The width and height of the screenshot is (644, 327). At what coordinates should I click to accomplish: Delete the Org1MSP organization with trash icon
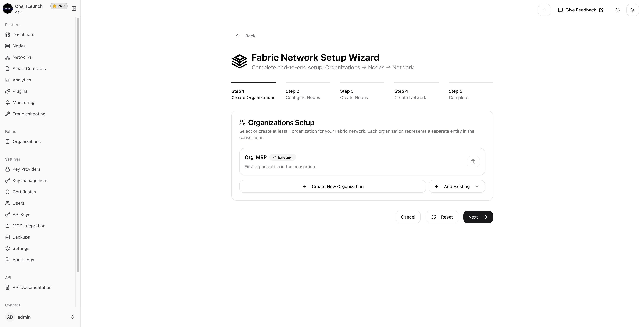point(473,162)
